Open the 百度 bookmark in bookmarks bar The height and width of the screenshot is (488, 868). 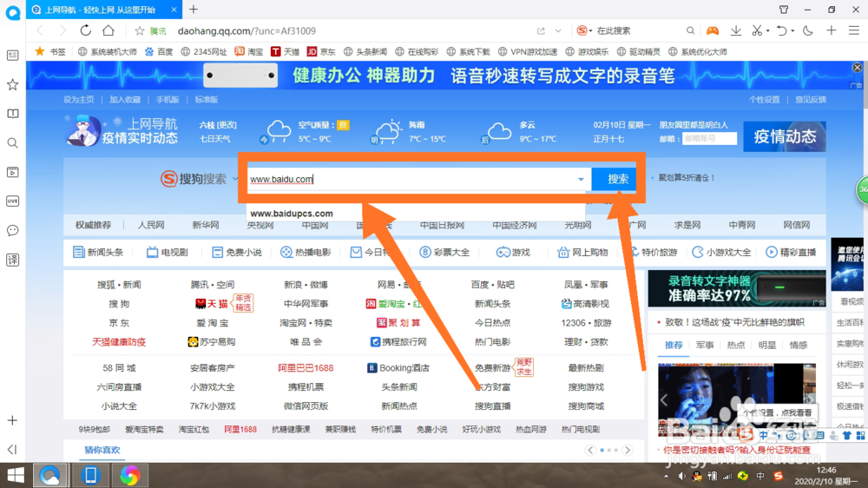(159, 51)
